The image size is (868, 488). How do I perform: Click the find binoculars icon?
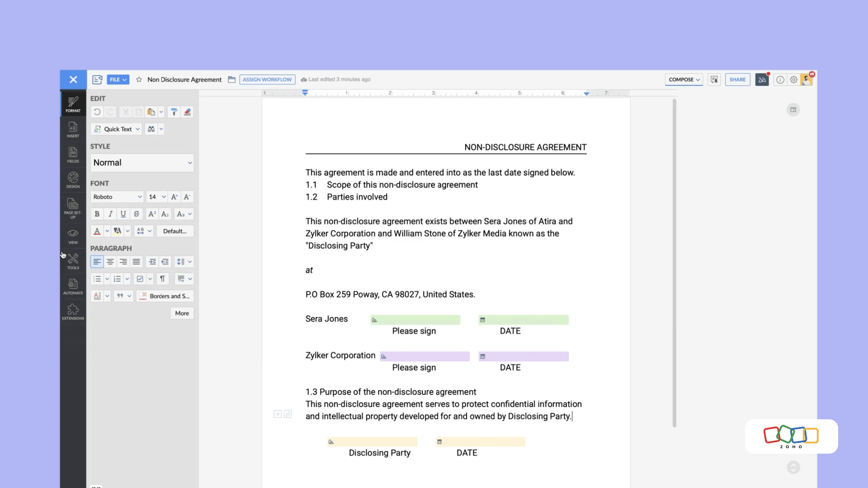click(x=151, y=129)
